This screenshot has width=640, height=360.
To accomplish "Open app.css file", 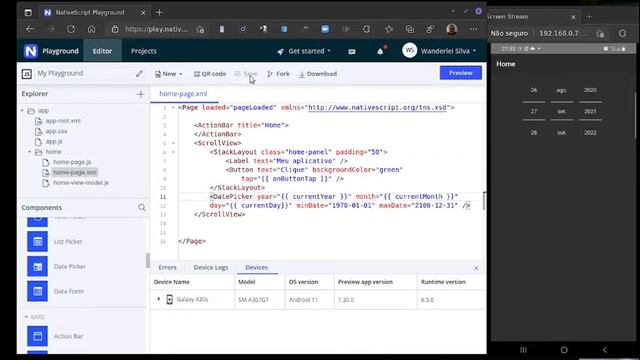I will click(56, 131).
